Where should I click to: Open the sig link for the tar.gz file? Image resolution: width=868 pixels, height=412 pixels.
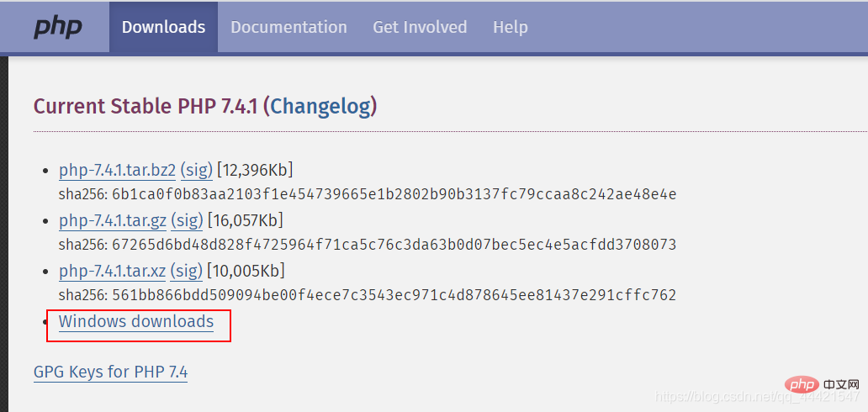[x=187, y=220]
